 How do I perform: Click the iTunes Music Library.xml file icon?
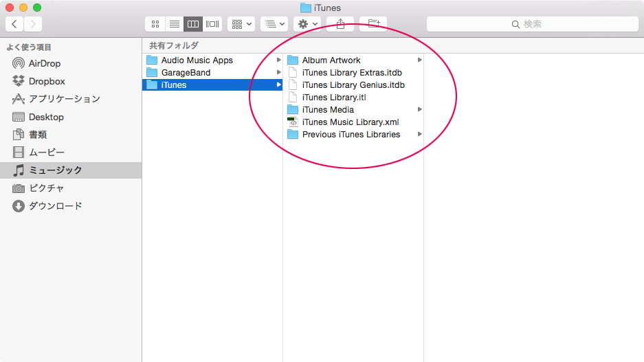point(292,122)
